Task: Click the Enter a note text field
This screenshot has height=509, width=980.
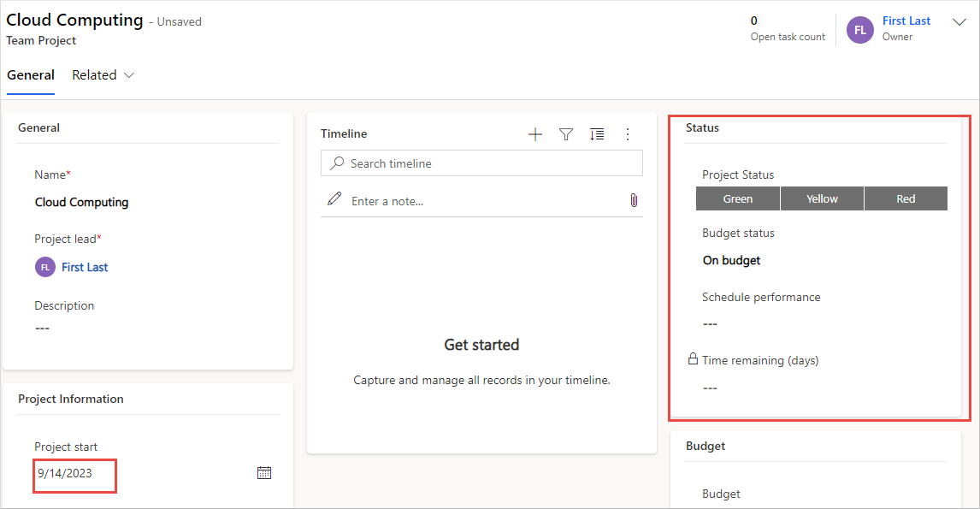Action: (479, 201)
